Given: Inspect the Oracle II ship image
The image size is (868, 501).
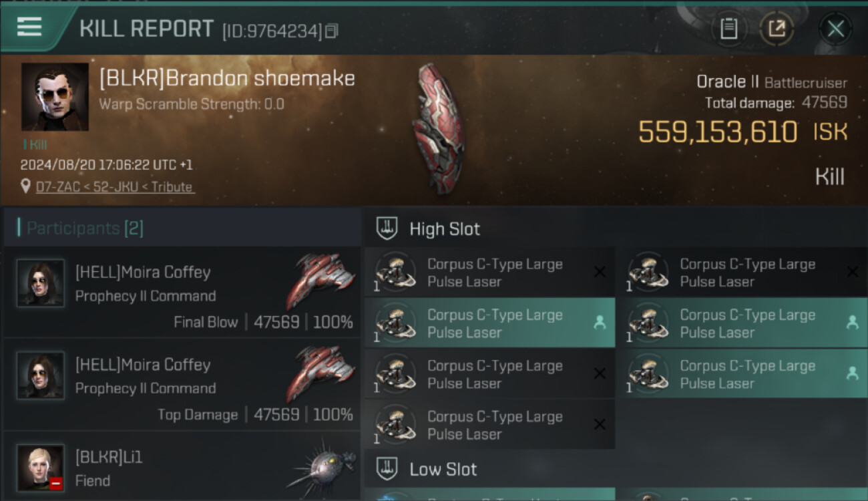Looking at the screenshot, I should tap(438, 128).
